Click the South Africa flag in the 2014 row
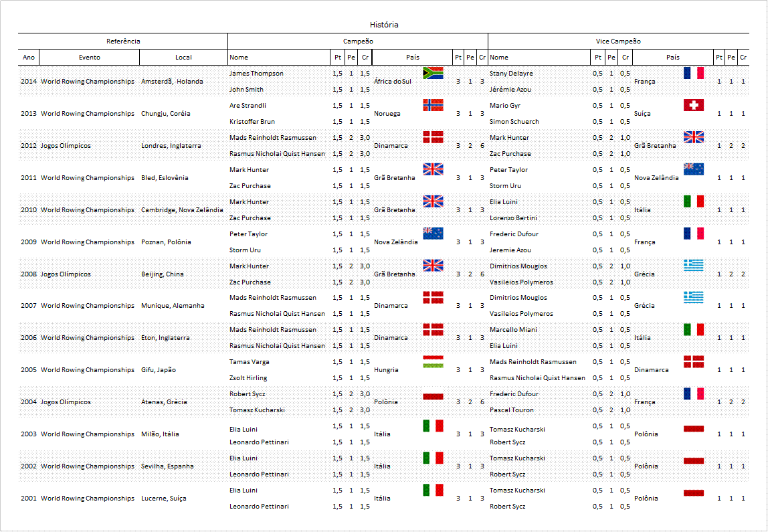 click(433, 73)
